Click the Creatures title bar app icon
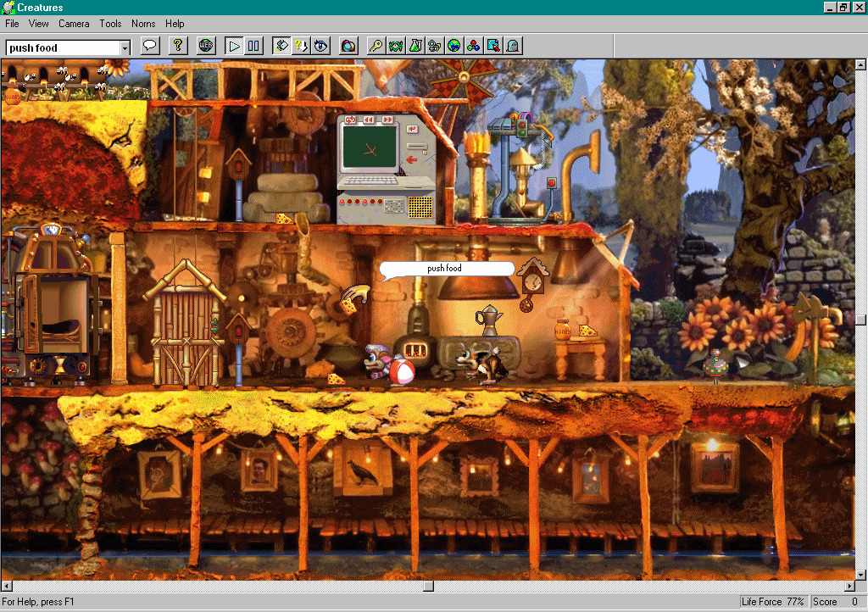 (8, 7)
